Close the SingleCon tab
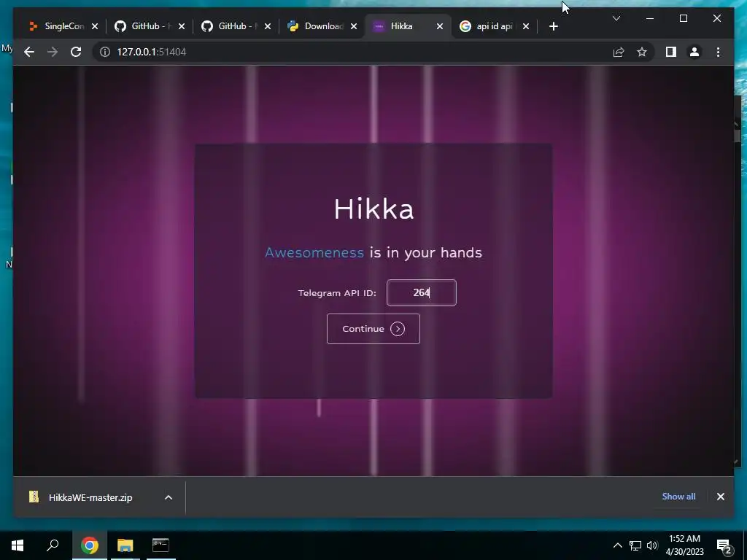 (x=95, y=26)
